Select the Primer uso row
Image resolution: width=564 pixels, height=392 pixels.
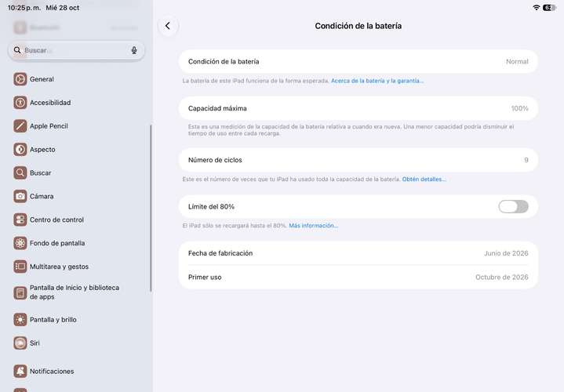click(358, 277)
